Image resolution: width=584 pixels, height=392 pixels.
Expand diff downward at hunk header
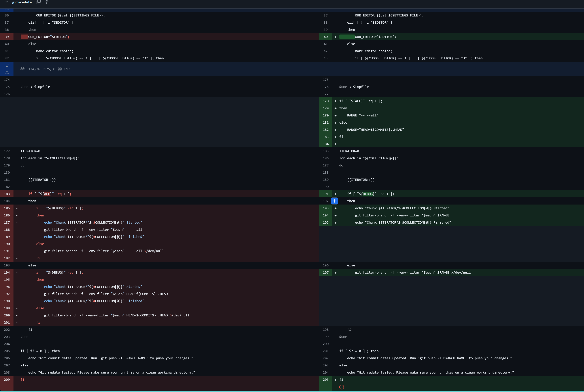coord(7,65)
